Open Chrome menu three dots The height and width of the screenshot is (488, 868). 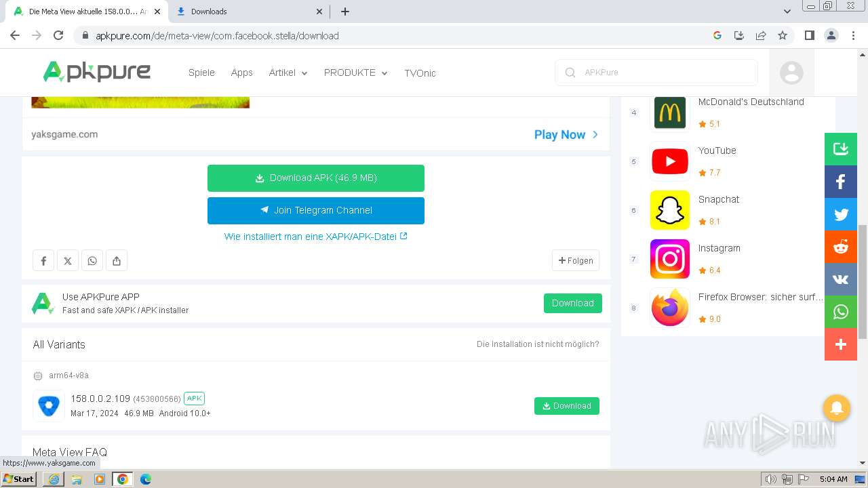coord(853,35)
